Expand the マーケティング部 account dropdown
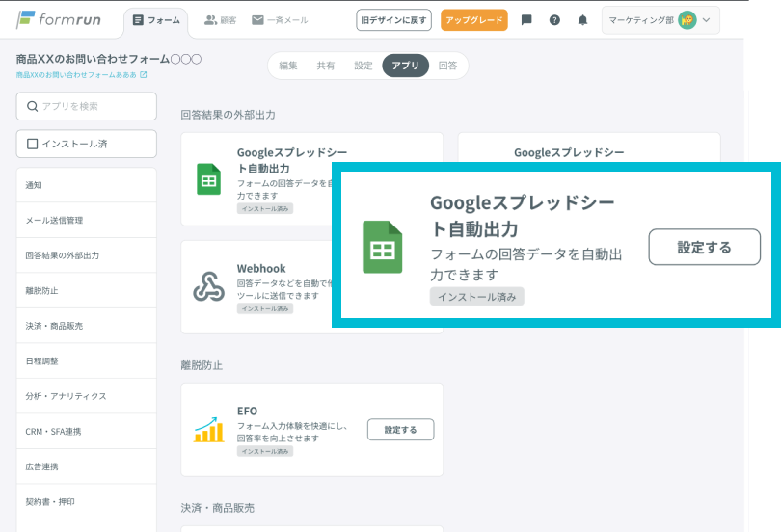The image size is (781, 532). pyautogui.click(x=660, y=20)
